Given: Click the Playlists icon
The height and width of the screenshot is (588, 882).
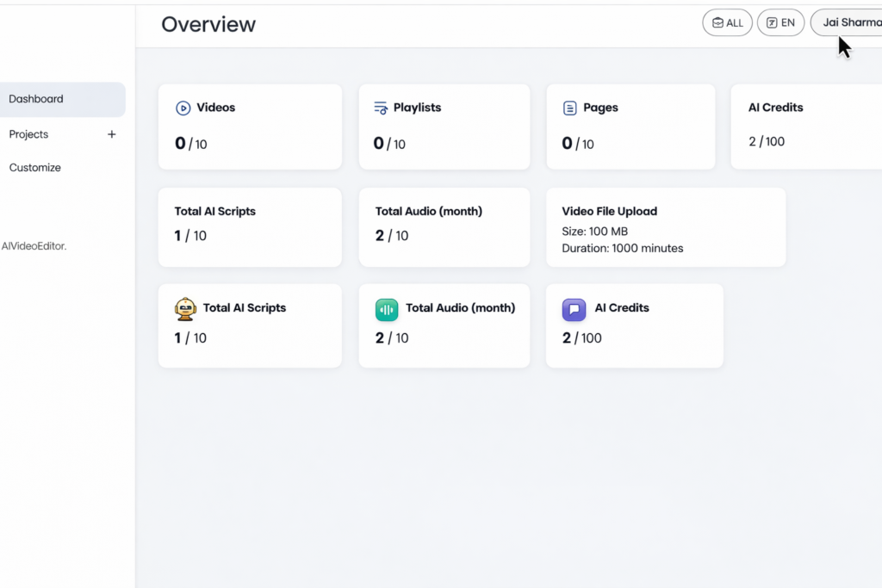Looking at the screenshot, I should pyautogui.click(x=381, y=108).
